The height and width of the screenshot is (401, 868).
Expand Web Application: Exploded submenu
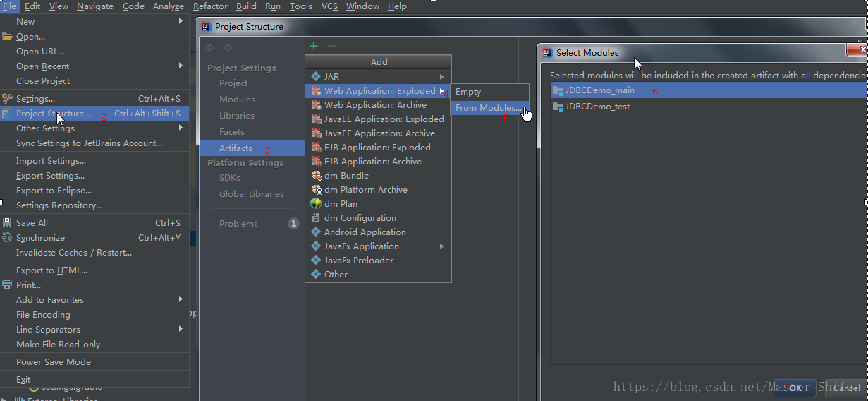pyautogui.click(x=442, y=90)
